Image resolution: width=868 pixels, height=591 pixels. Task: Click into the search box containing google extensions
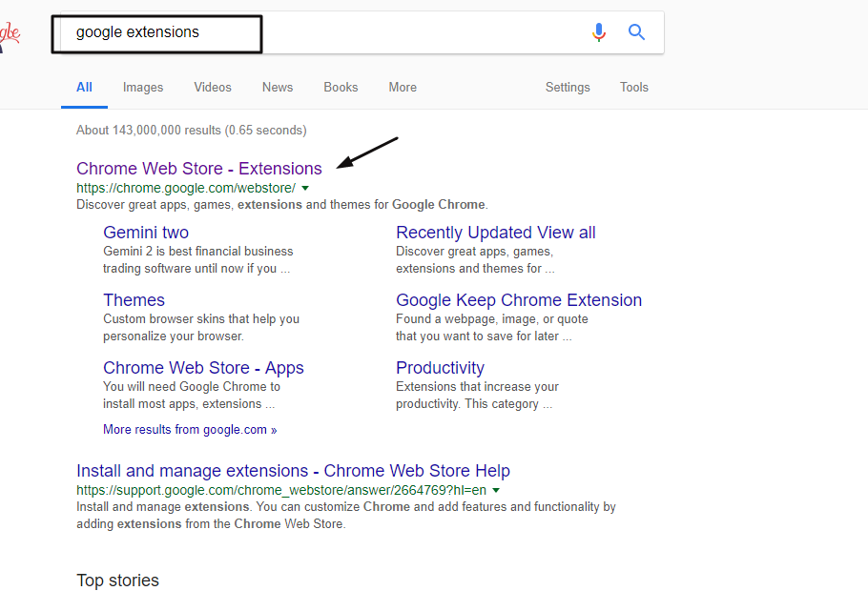pos(362,32)
